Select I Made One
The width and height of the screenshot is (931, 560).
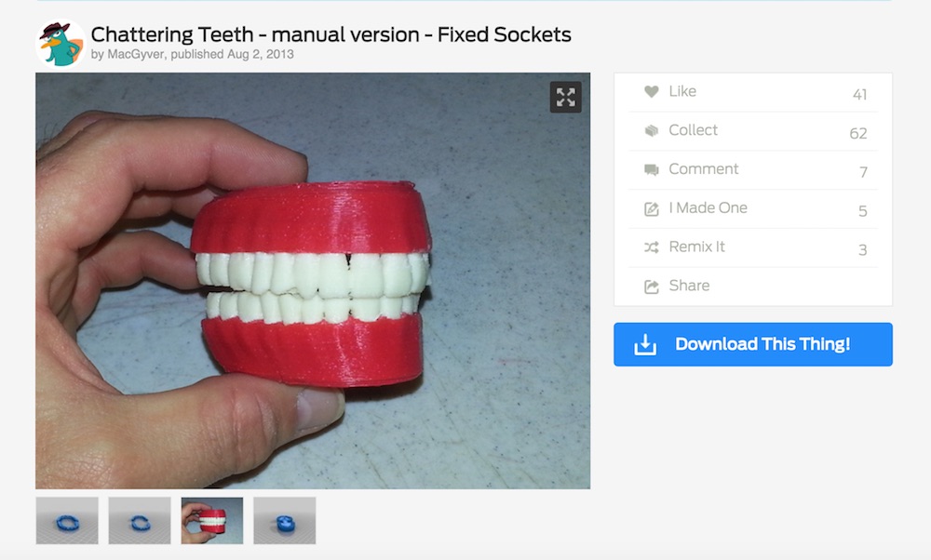753,208
